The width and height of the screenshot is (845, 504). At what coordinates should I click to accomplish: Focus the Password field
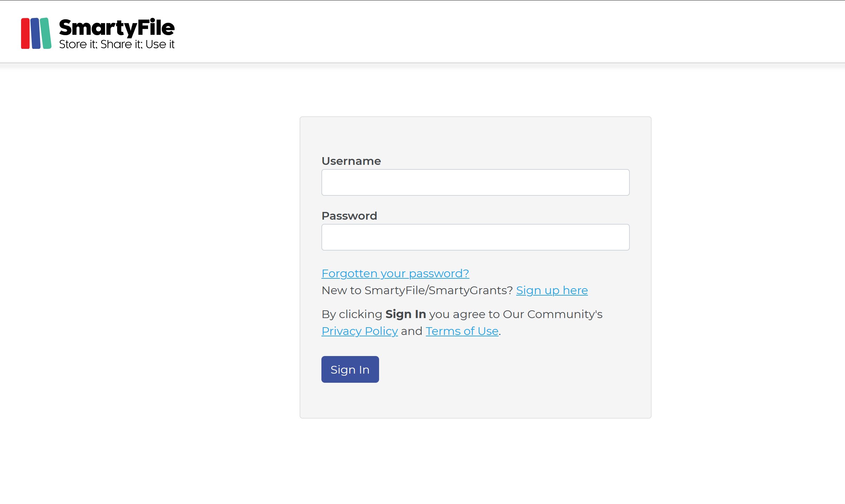pos(475,237)
